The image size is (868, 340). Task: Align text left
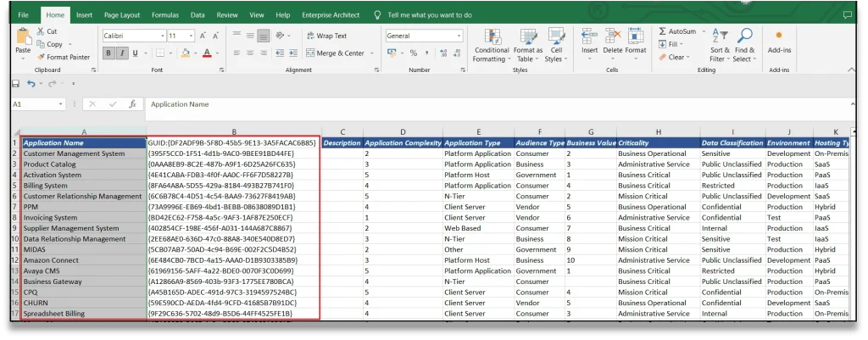pos(237,53)
